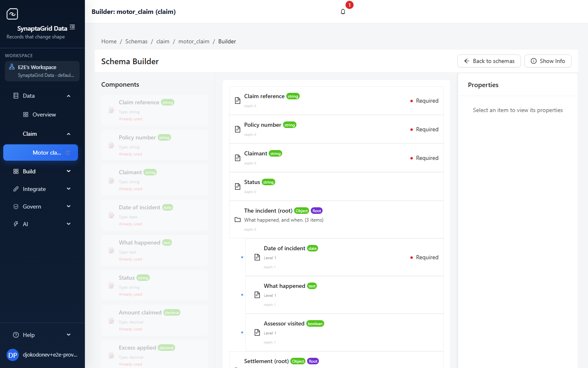Click the Help question-mark icon
The image size is (588, 368).
16,335
